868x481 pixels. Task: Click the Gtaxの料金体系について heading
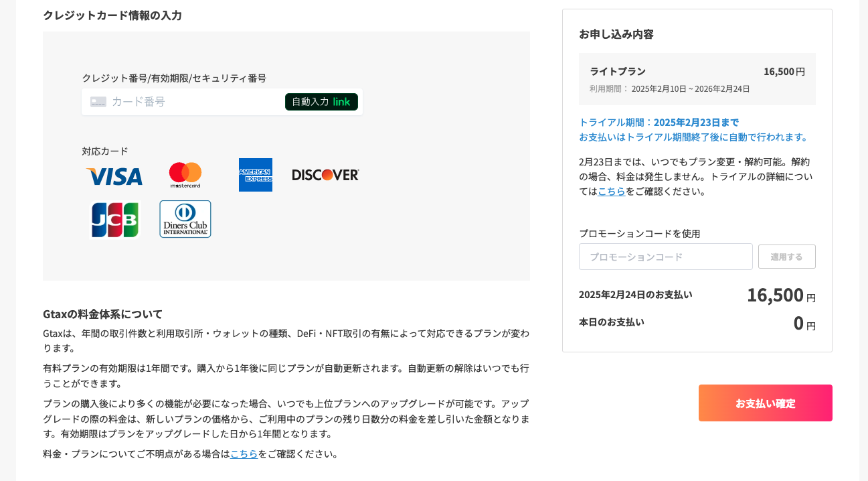coord(103,314)
